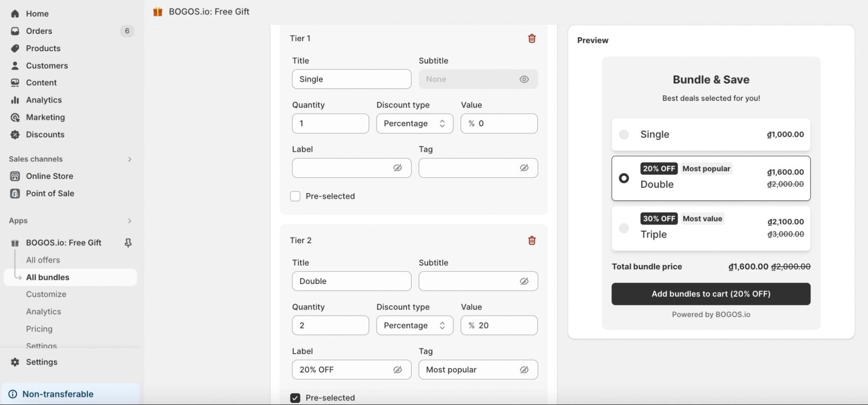The image size is (868, 405).
Task: Uncheck Pre-selected checkbox for Tier 2
Action: (x=295, y=398)
